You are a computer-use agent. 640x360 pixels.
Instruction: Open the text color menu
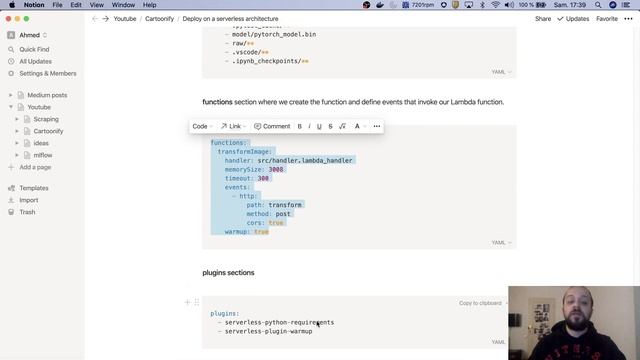(360, 127)
